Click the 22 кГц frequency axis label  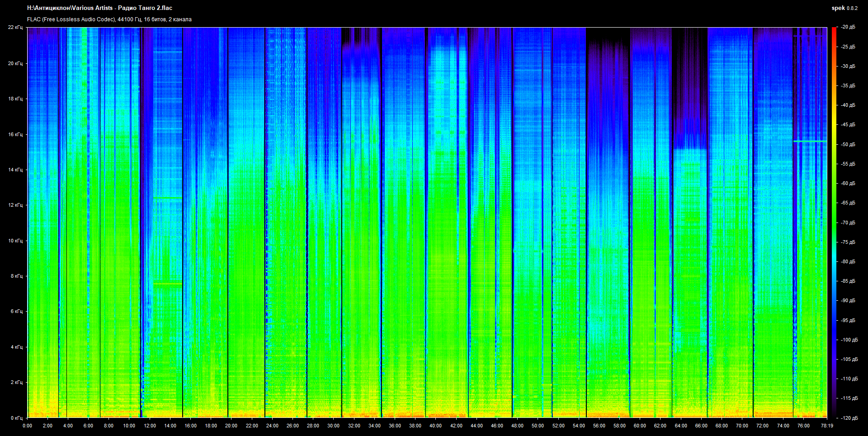15,28
